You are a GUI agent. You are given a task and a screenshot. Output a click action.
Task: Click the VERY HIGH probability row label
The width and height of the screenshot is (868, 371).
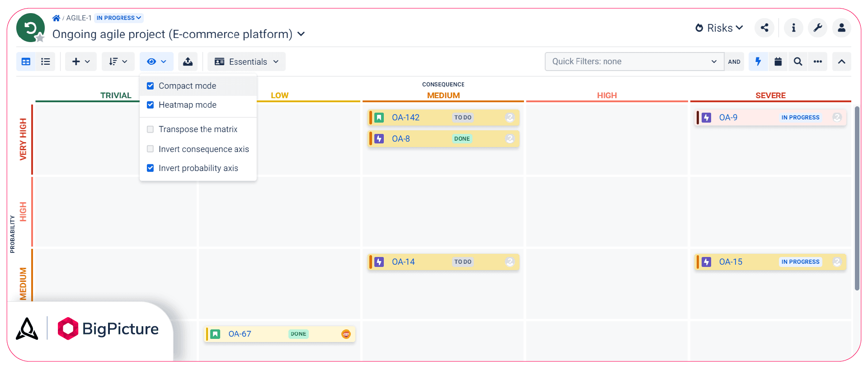[x=23, y=139]
